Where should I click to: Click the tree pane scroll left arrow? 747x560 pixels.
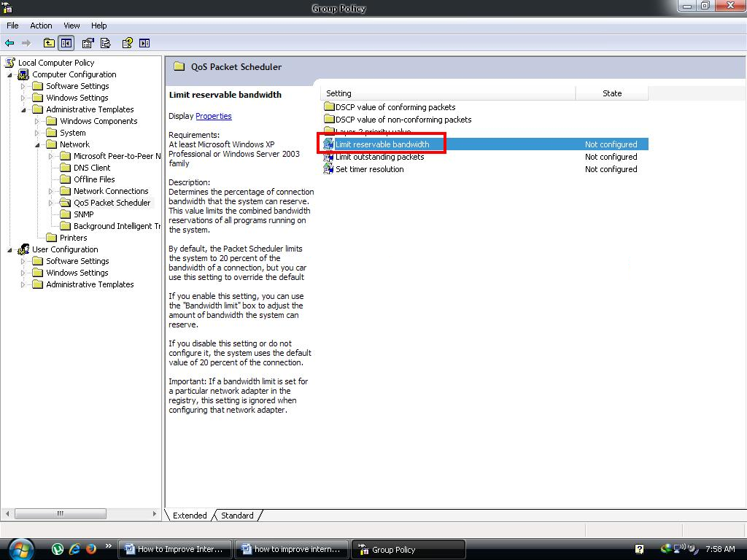7,514
